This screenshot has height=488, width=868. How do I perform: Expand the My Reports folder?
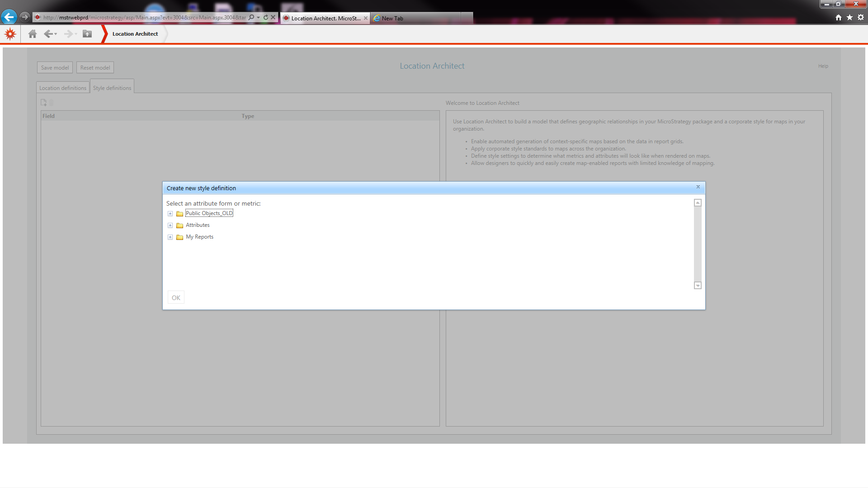[x=170, y=237]
